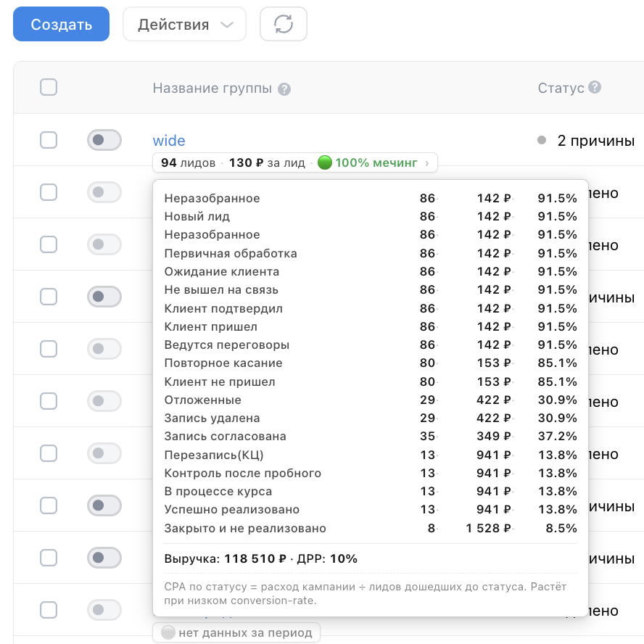Click the ДРР: 10% value
The image size is (644, 644).
pyautogui.click(x=327, y=558)
